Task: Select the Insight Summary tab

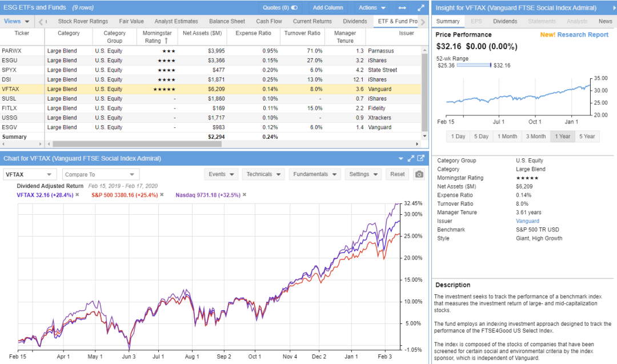Action: point(448,21)
